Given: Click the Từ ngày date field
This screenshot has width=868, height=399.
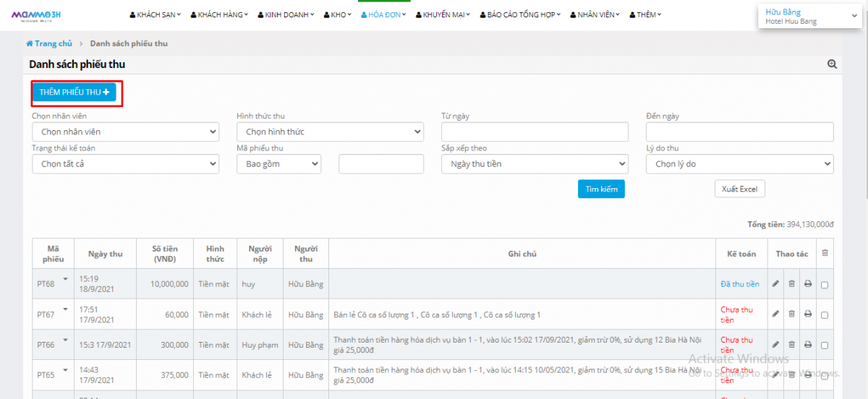Looking at the screenshot, I should tap(535, 132).
